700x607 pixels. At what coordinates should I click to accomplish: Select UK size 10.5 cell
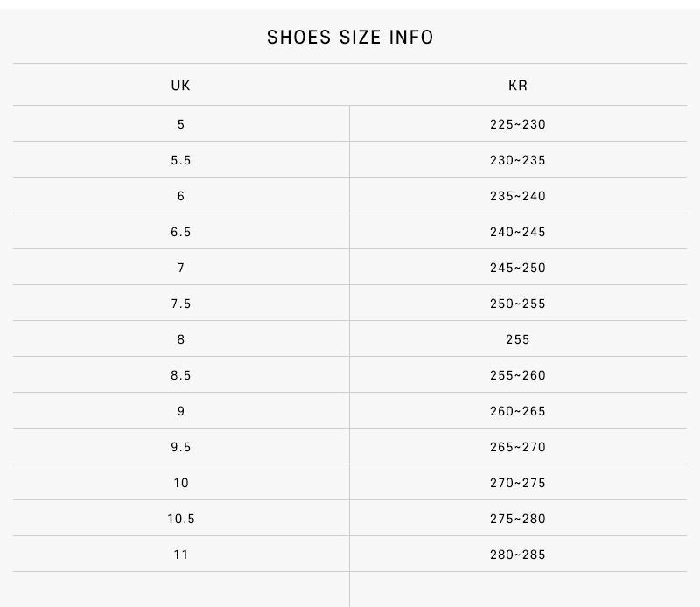[x=181, y=519]
